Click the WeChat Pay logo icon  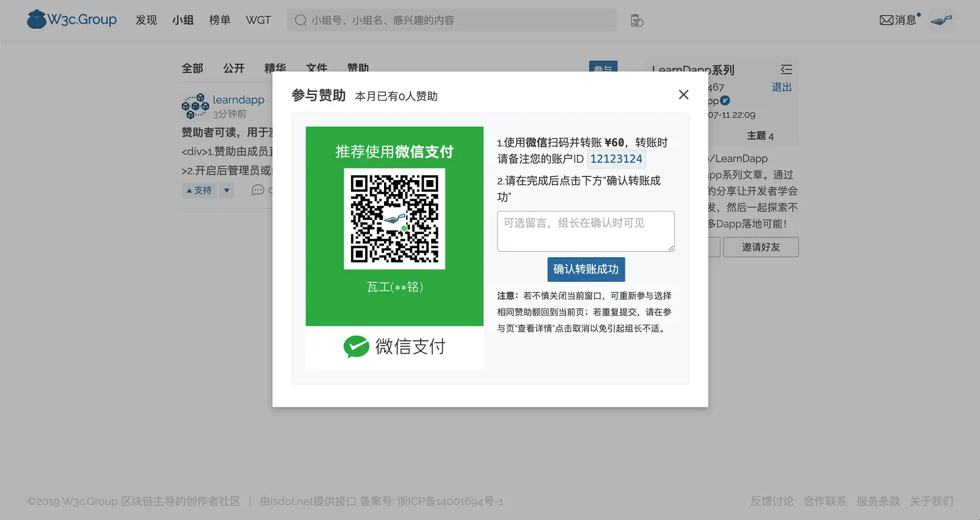pos(356,347)
